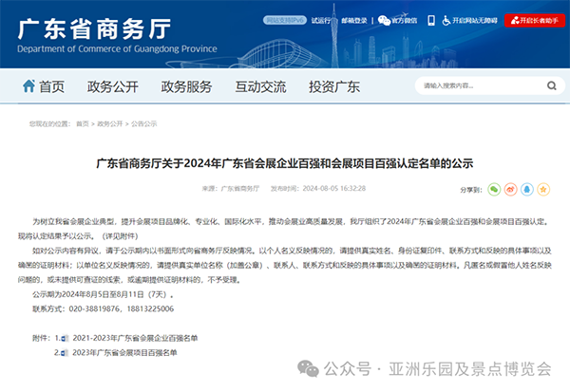570x392 pixels.
Task: Open the 政务服务 navigation menu
Action: pyautogui.click(x=186, y=86)
